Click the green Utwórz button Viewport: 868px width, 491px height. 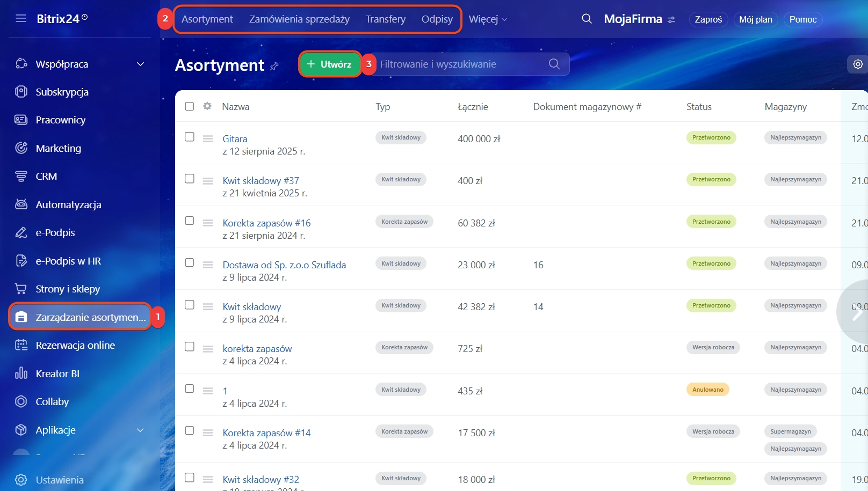pos(329,64)
